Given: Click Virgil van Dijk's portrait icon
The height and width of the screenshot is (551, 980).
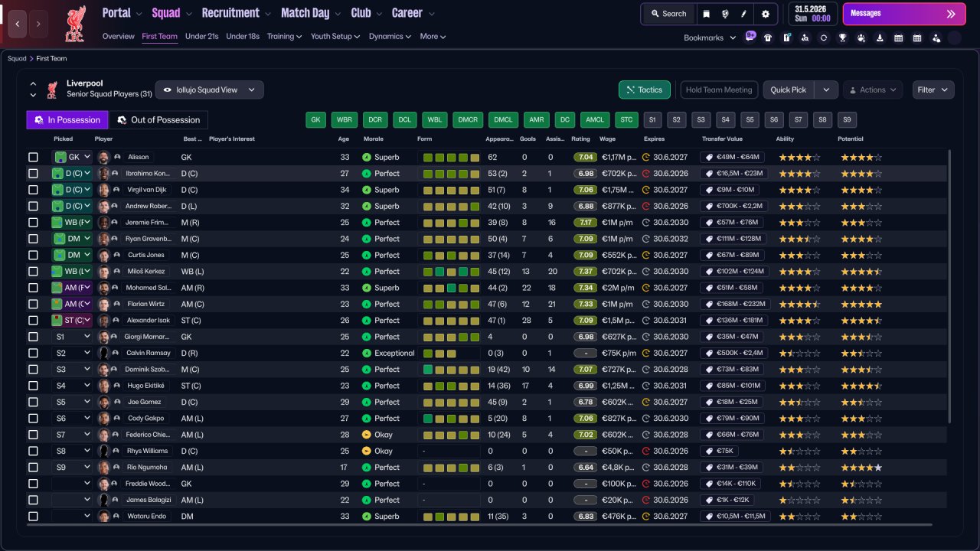Looking at the screenshot, I should coord(103,190).
